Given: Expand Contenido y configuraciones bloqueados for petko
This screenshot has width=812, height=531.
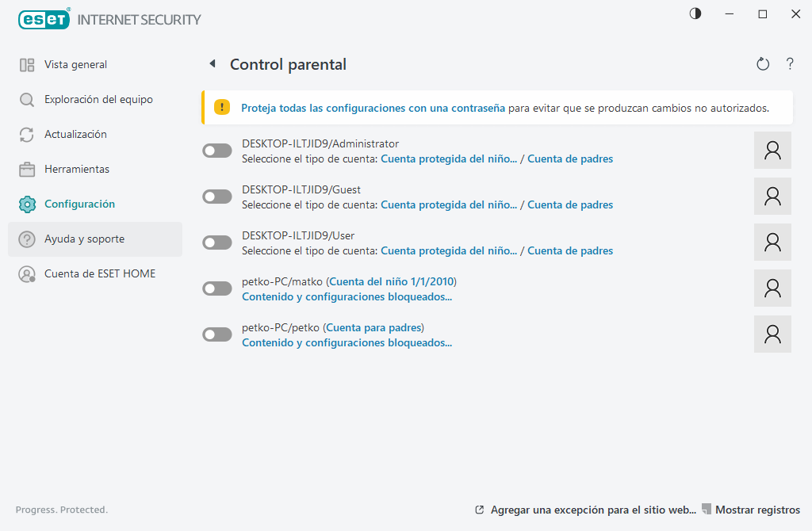Looking at the screenshot, I should (347, 342).
